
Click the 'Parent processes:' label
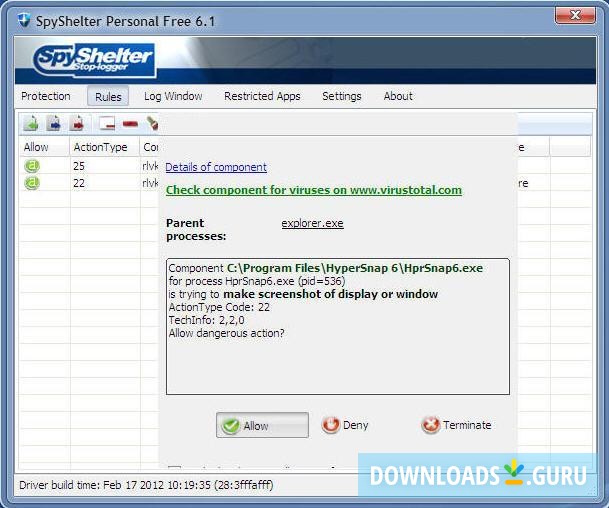196,230
